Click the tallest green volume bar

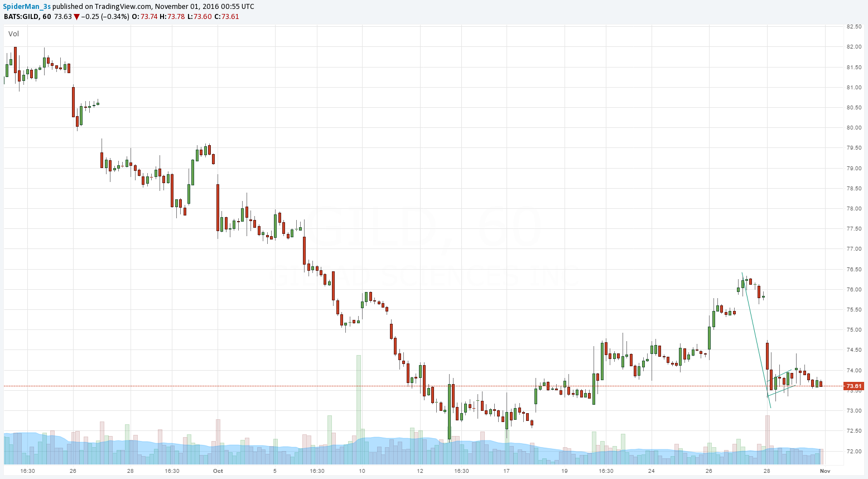pyautogui.click(x=359, y=410)
